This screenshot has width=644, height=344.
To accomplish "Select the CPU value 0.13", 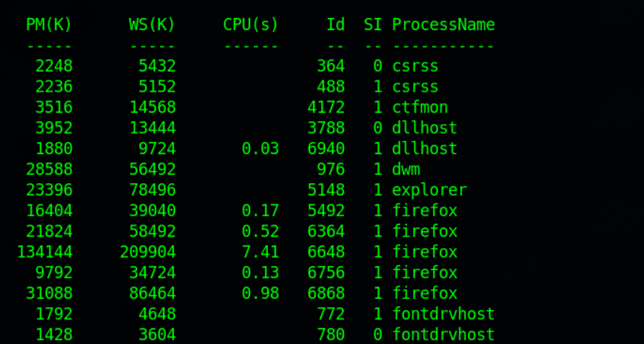I will [x=260, y=273].
